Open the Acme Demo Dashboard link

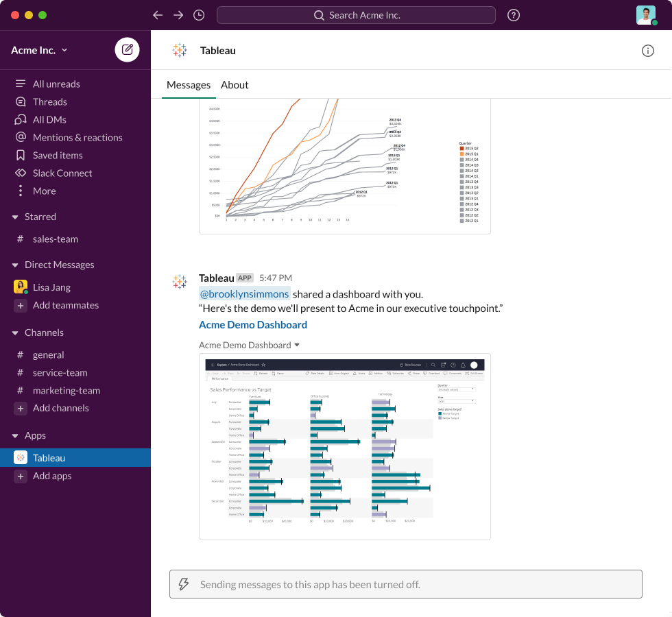pyautogui.click(x=253, y=325)
